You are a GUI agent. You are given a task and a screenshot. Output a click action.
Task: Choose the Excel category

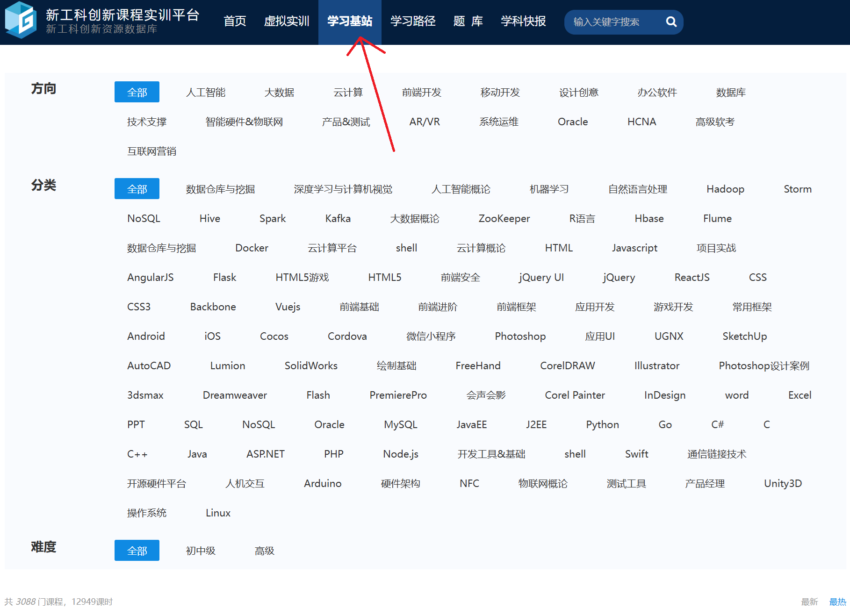pos(800,395)
